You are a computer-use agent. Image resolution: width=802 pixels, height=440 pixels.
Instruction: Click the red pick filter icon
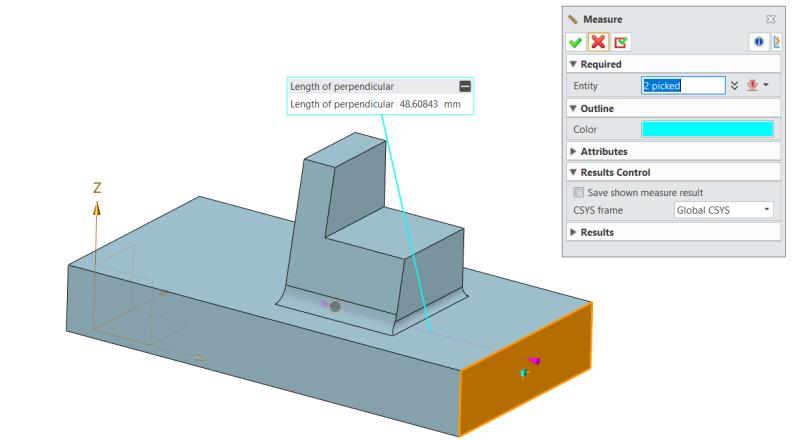click(751, 86)
